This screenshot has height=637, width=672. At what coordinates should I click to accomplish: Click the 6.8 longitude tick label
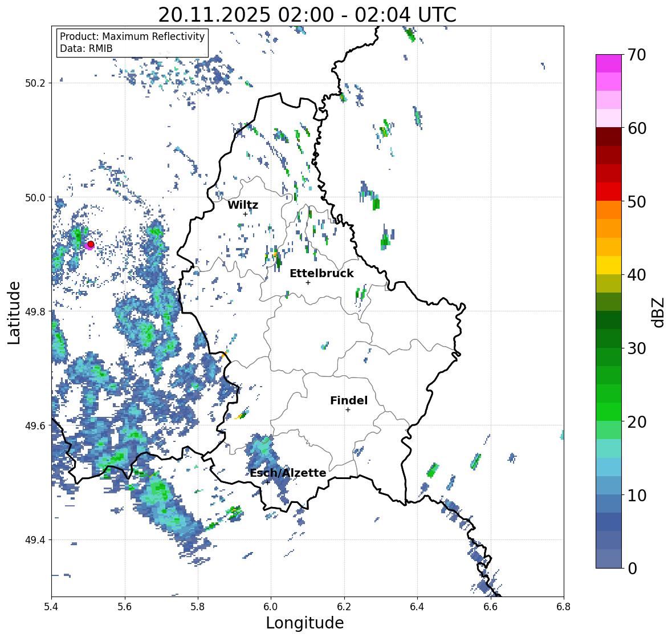564,607
